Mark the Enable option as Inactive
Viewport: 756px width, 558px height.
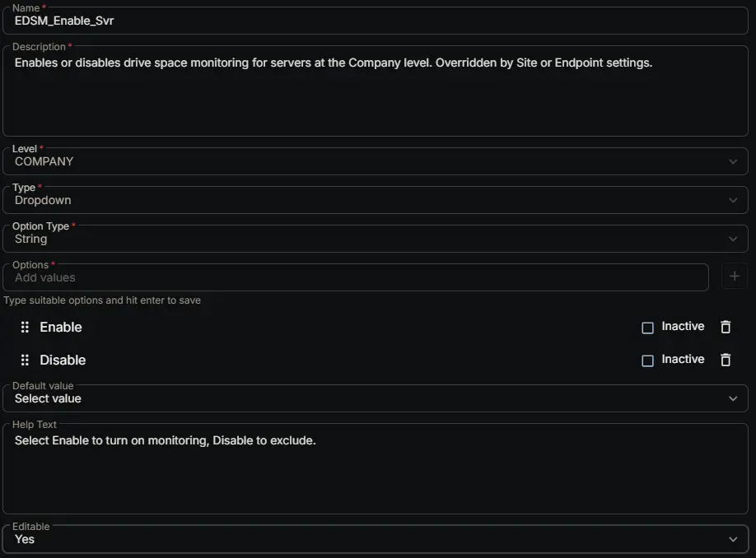tap(647, 328)
